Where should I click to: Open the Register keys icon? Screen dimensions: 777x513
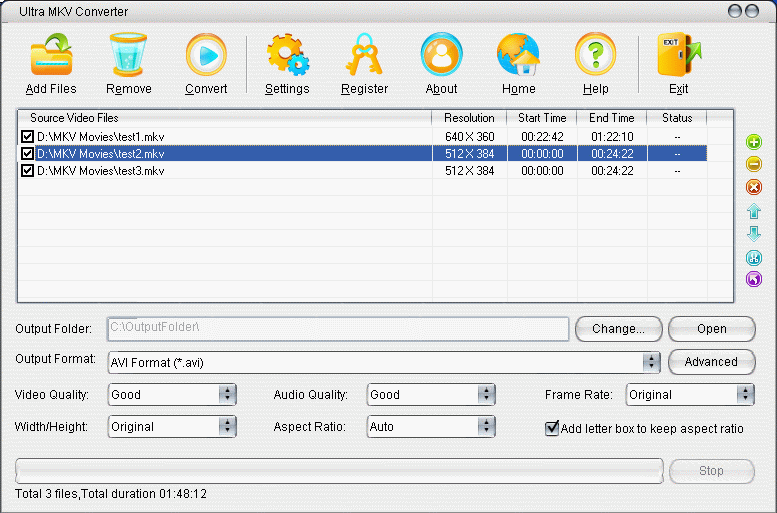point(364,64)
